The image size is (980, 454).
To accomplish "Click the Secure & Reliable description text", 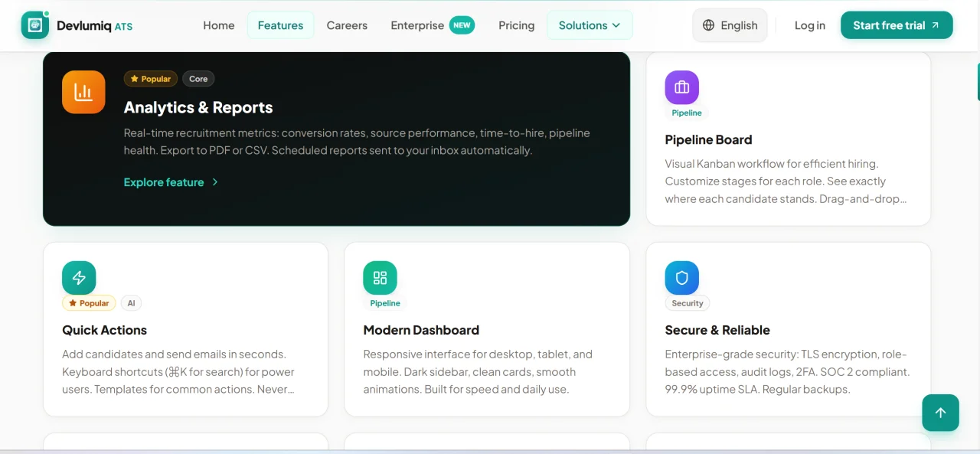I will 787,372.
